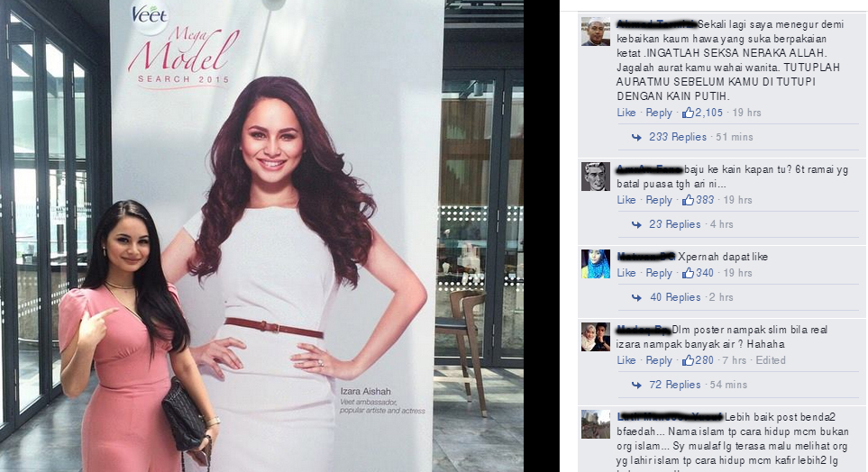This screenshot has width=868, height=472.
Task: Open profile picture of man in white cap
Action: point(596,32)
